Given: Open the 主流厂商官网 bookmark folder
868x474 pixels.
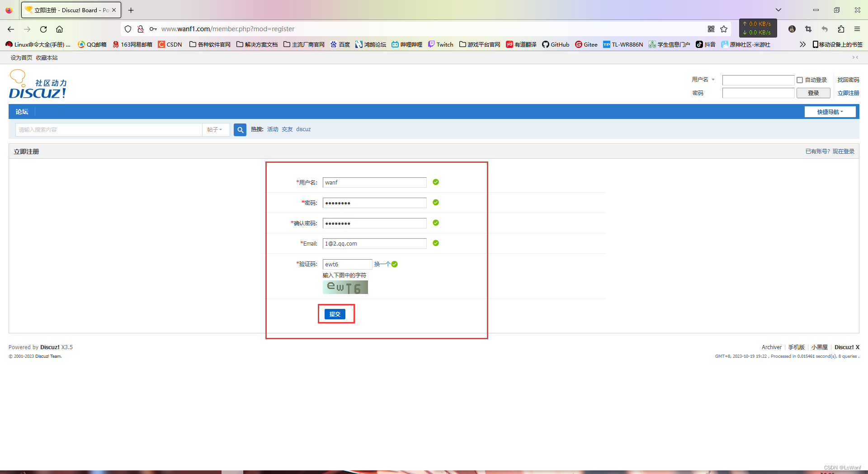Looking at the screenshot, I should coord(304,44).
